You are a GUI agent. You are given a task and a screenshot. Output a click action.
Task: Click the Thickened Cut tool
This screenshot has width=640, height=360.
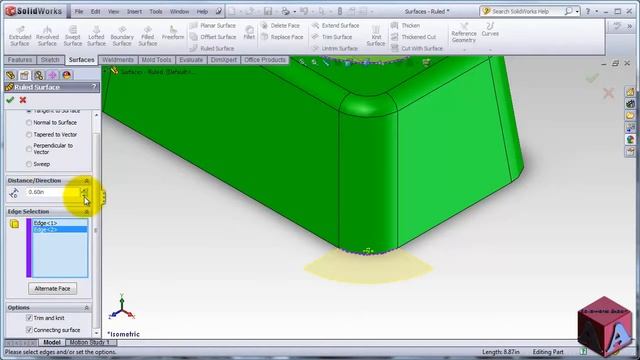pyautogui.click(x=413, y=37)
